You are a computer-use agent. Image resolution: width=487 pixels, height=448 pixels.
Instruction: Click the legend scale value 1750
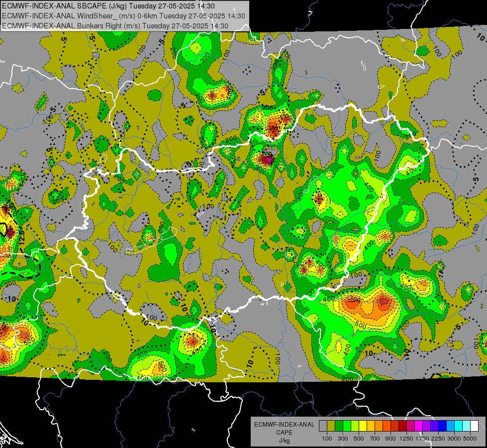tap(422, 439)
